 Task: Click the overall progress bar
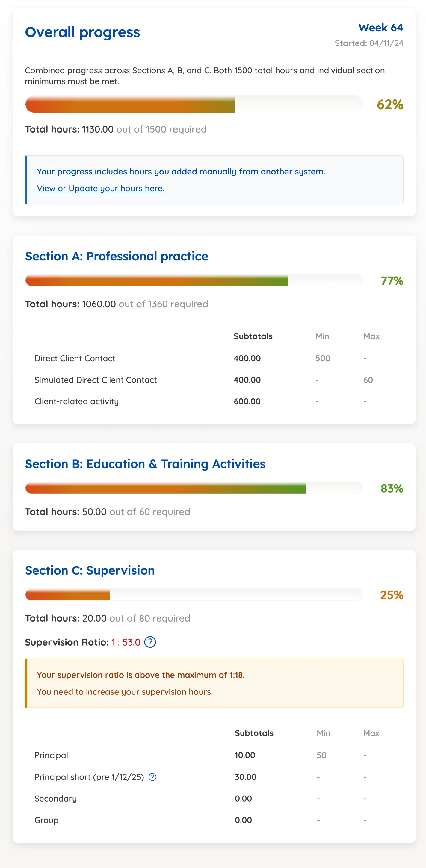[x=194, y=104]
